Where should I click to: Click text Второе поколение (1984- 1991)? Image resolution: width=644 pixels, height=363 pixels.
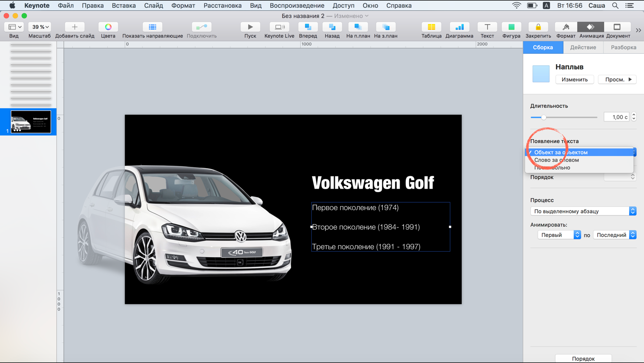click(x=366, y=227)
